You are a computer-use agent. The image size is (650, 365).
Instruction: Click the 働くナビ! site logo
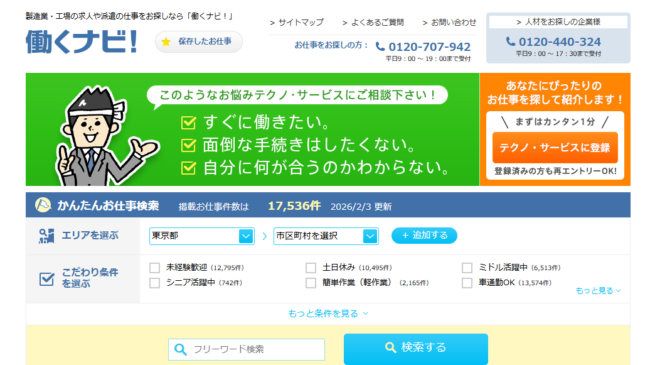[x=82, y=42]
